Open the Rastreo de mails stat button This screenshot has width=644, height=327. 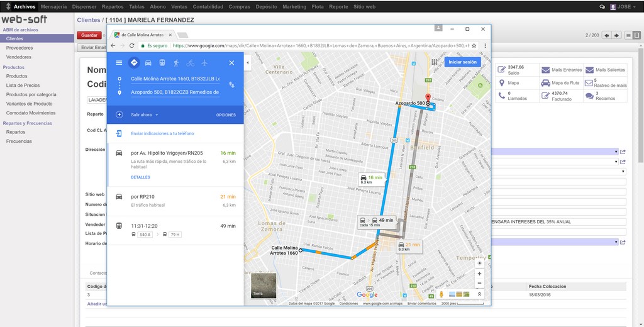click(x=605, y=83)
